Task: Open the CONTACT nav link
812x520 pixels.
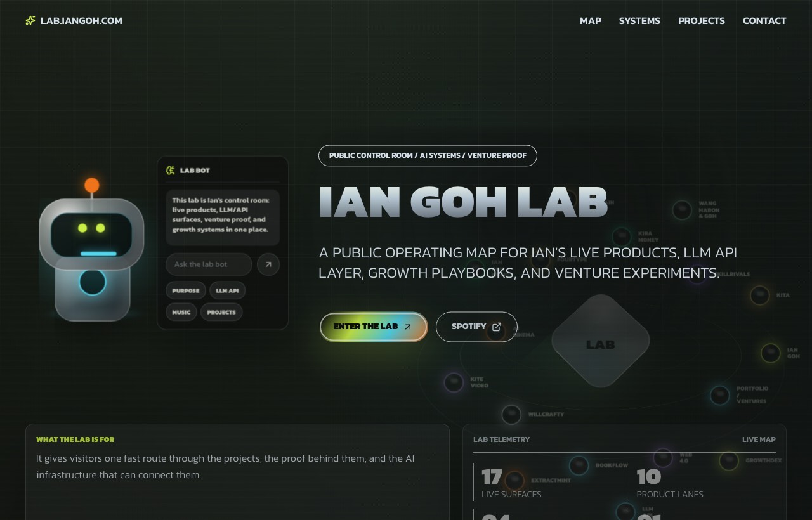Action: point(764,20)
